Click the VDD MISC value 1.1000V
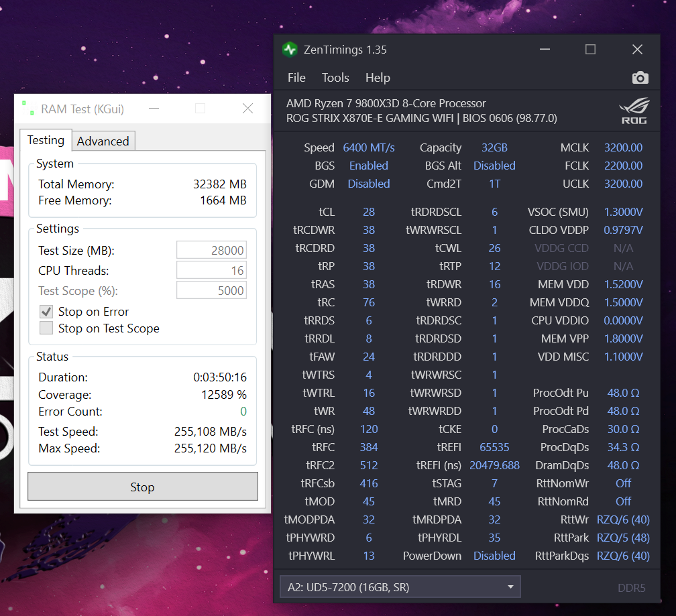The width and height of the screenshot is (676, 616). (x=623, y=357)
